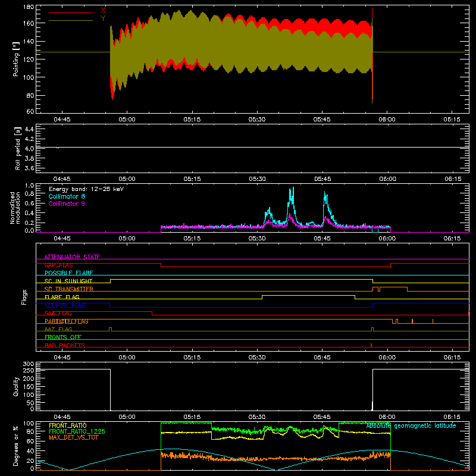Click the red BAD_PACKETS spike near 05:56
This screenshot has height=476, width=476.
pyautogui.click(x=371, y=345)
